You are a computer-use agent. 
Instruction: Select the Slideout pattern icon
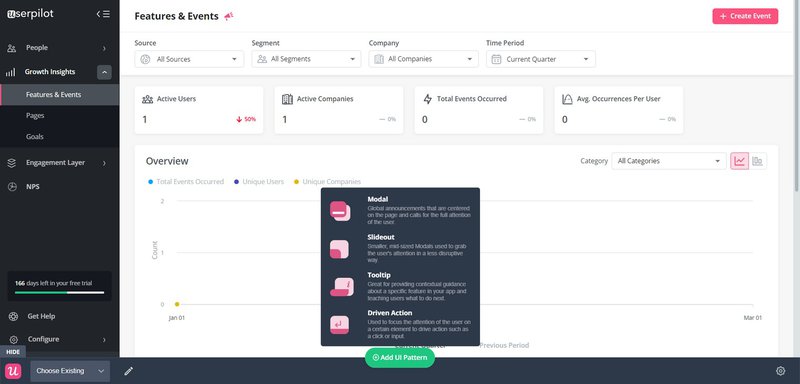[340, 249]
